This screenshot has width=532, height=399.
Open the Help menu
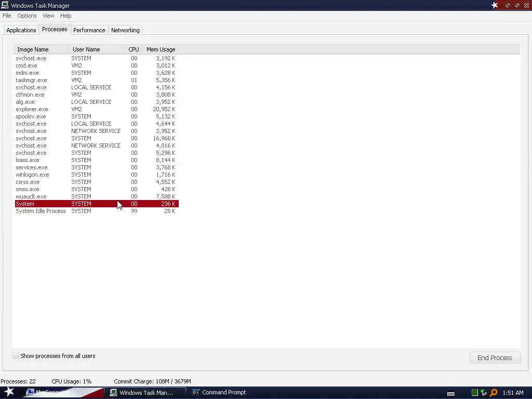coord(65,16)
